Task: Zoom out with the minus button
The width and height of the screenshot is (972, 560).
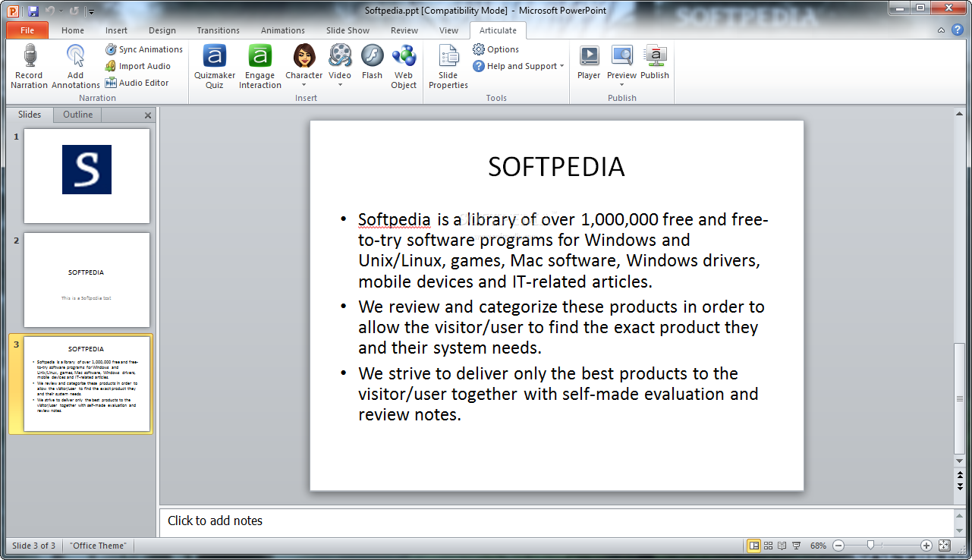Action: pos(838,546)
